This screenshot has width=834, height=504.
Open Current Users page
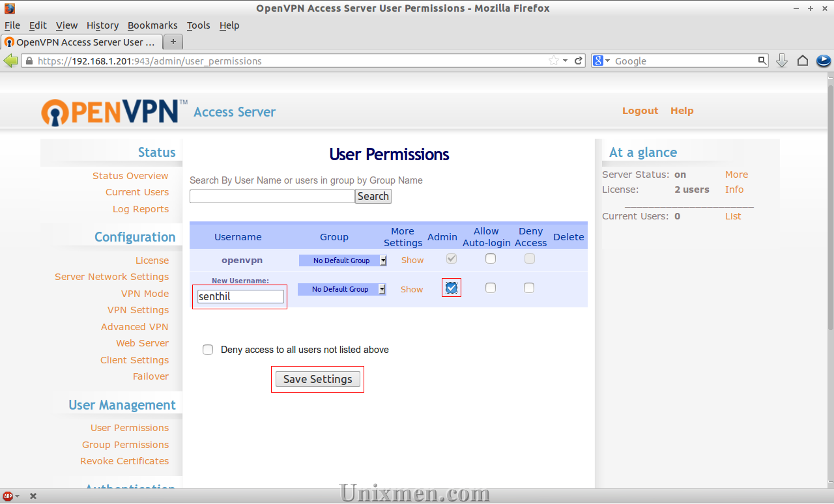tap(137, 192)
